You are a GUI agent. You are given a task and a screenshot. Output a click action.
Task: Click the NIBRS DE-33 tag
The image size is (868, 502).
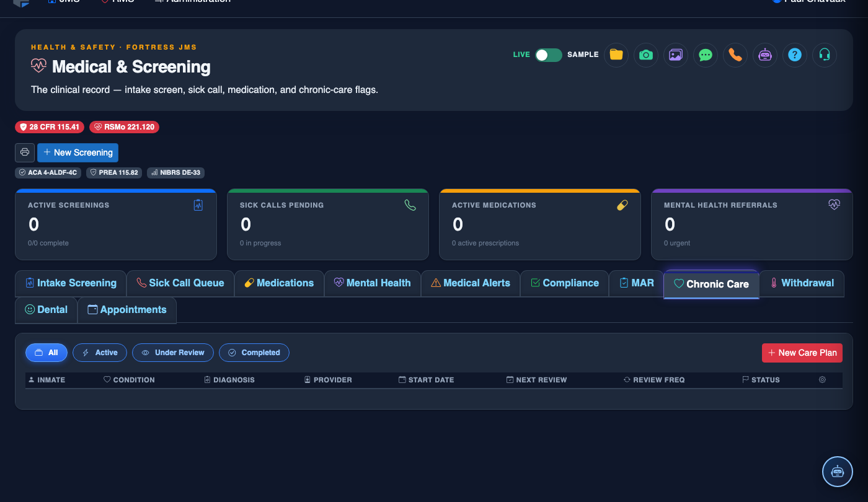pos(175,172)
